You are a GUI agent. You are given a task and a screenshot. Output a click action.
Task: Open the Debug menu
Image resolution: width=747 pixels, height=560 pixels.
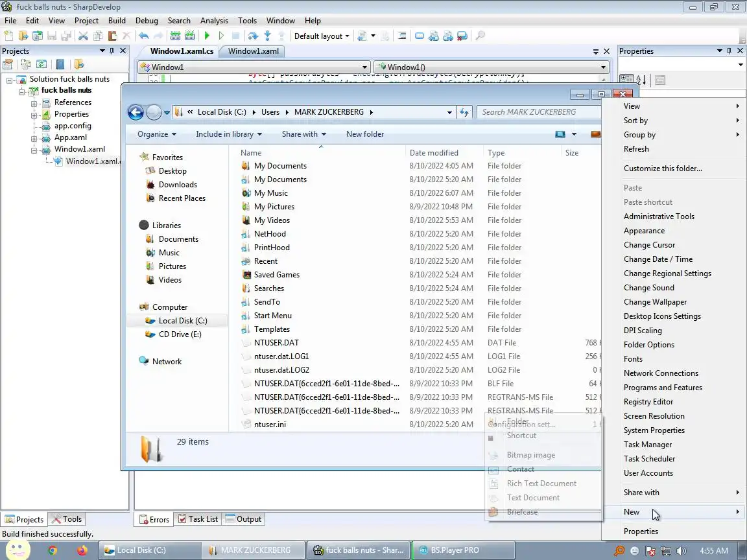pos(147,21)
